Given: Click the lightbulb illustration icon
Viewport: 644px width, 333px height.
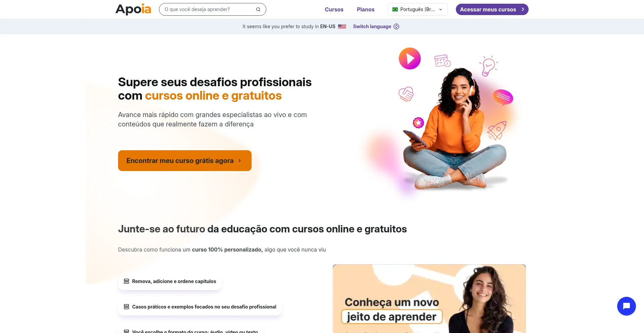Looking at the screenshot, I should pos(488,66).
